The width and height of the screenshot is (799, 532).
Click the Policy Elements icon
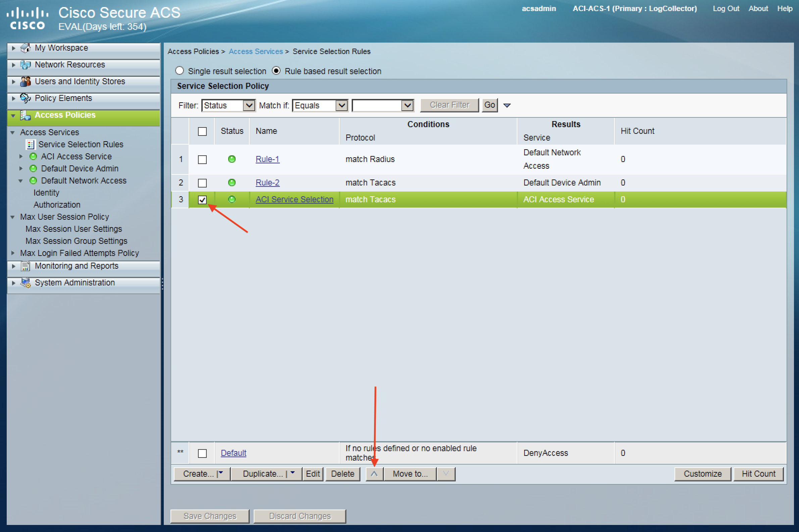point(26,98)
